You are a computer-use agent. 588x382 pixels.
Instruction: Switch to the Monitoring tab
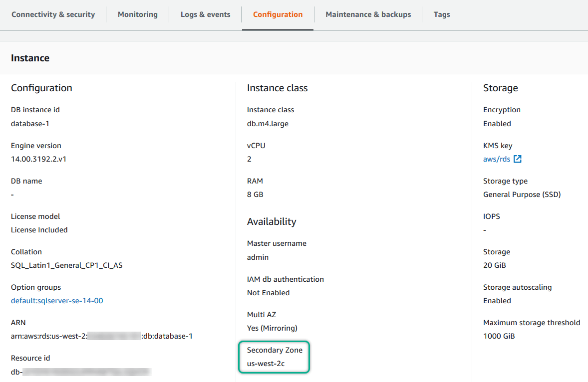(x=137, y=14)
